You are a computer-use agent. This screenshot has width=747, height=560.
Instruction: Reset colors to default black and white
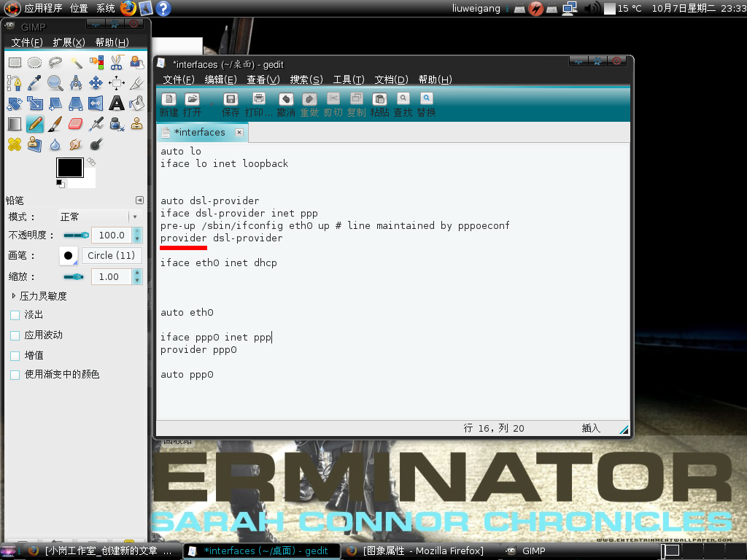coord(61,183)
